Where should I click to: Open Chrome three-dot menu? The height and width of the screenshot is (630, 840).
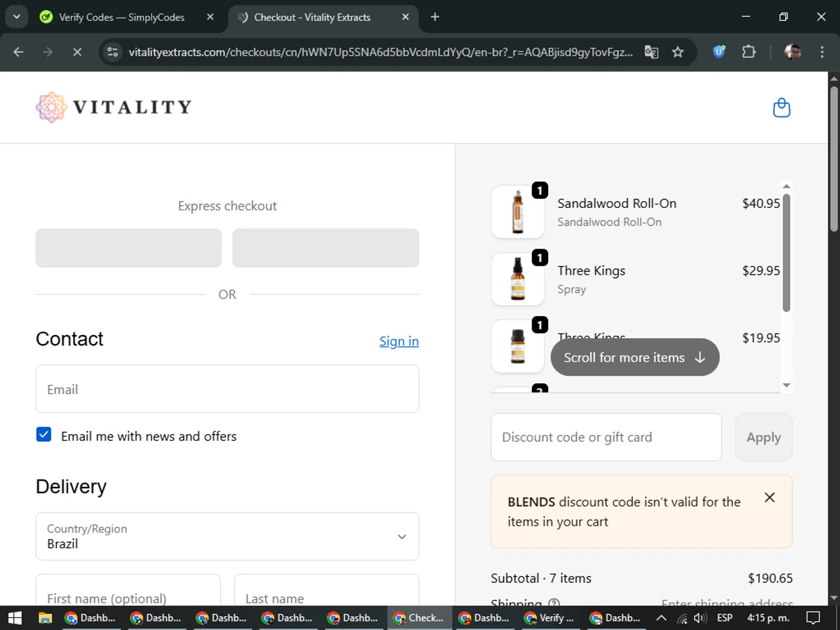coord(822,52)
